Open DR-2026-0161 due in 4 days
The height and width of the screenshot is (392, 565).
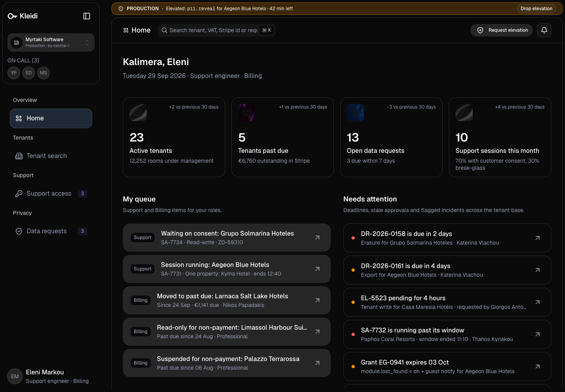pyautogui.click(x=447, y=270)
